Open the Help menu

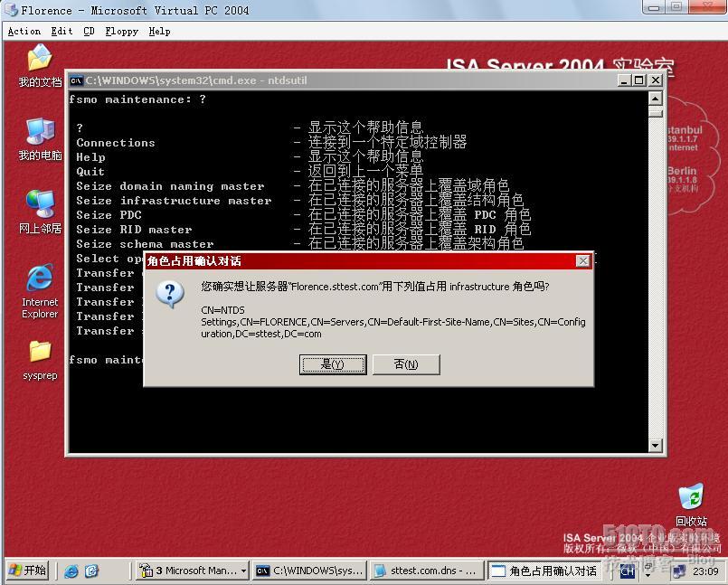pyautogui.click(x=159, y=31)
